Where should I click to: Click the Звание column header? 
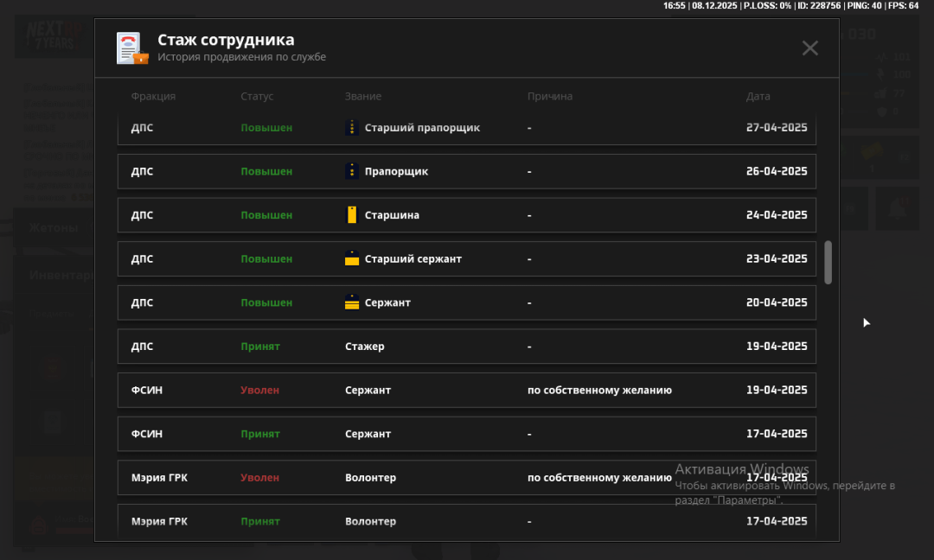point(362,97)
